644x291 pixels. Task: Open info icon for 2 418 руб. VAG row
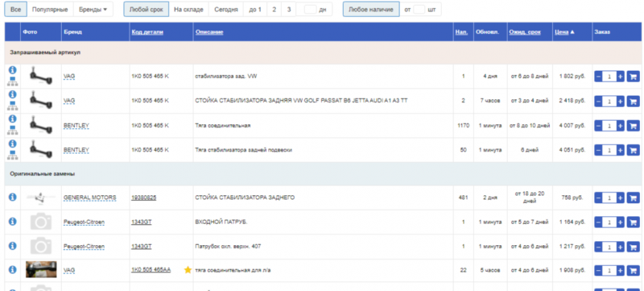pyautogui.click(x=13, y=94)
